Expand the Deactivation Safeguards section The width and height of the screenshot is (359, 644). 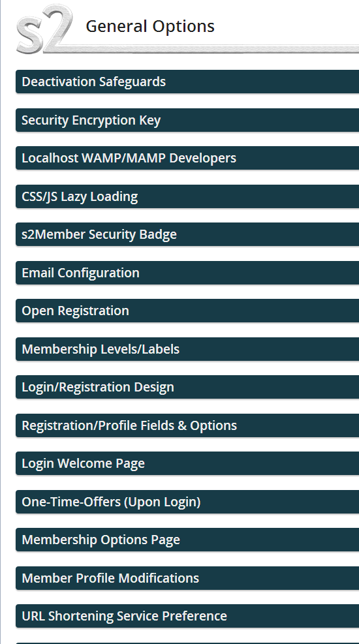click(x=187, y=82)
